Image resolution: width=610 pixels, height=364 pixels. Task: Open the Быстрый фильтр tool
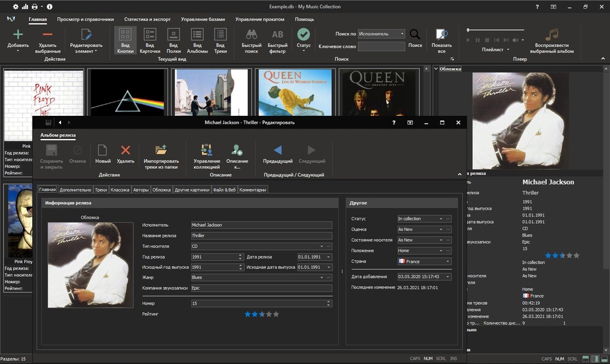pyautogui.click(x=278, y=35)
